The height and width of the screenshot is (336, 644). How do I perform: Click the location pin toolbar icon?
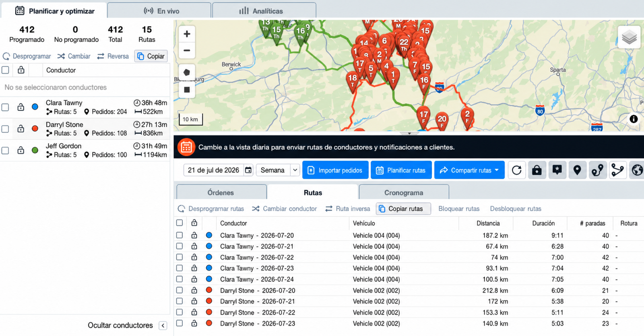point(577,170)
